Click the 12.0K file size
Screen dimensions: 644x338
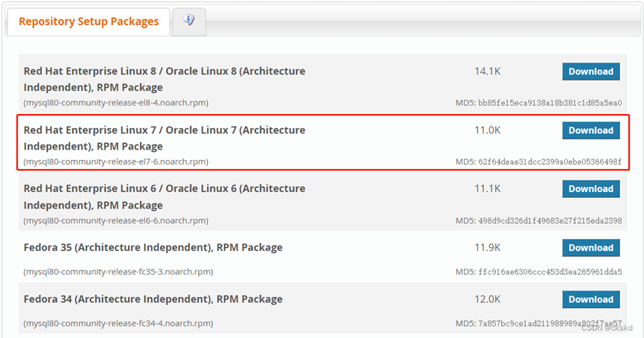[488, 299]
